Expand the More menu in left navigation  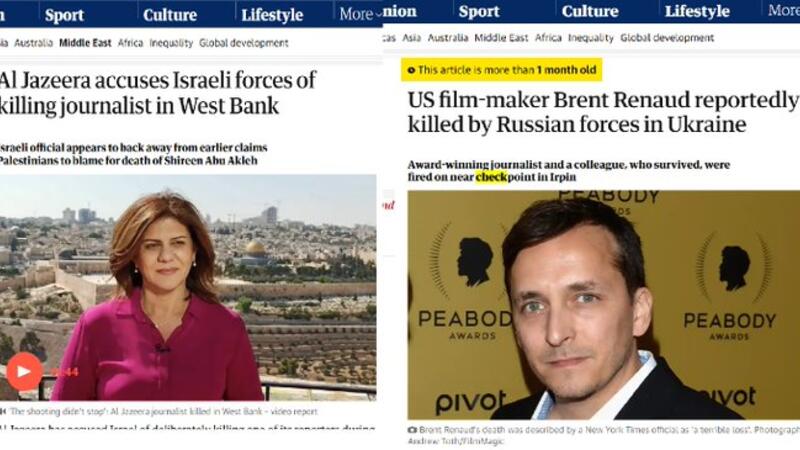point(359,14)
